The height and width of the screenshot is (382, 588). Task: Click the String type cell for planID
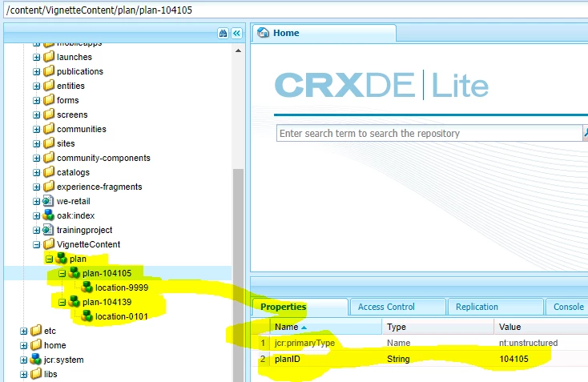tap(438, 359)
